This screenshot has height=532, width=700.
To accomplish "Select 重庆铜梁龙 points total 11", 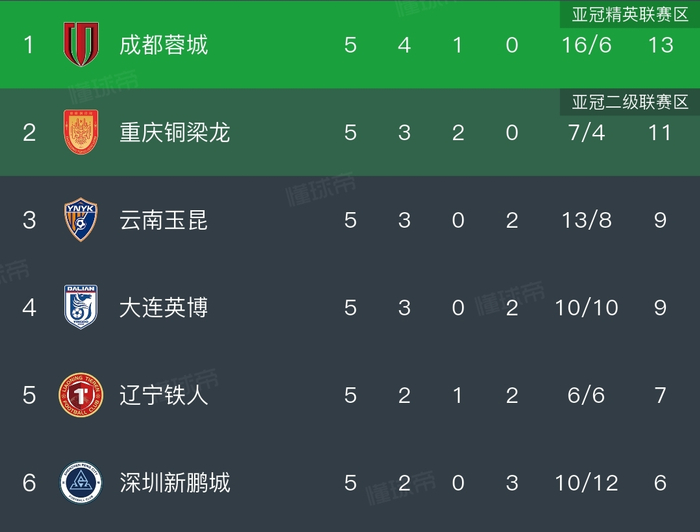I will tap(660, 132).
